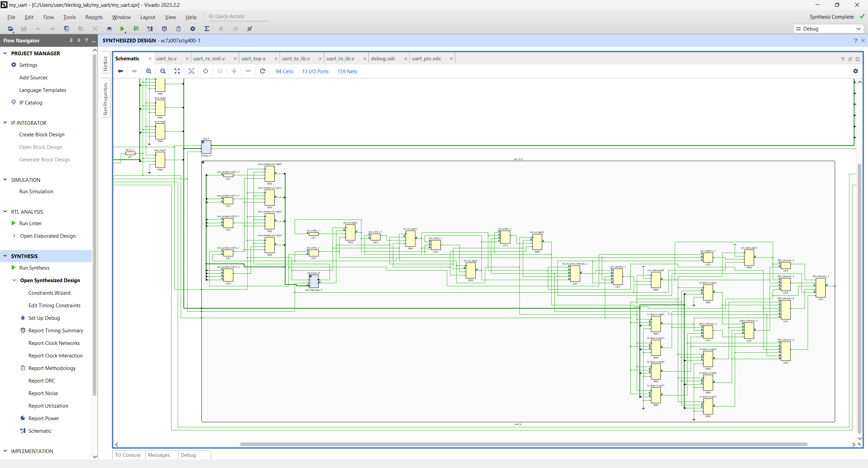
Task: Click the schematic horizontal scrollbar
Action: tap(524, 444)
